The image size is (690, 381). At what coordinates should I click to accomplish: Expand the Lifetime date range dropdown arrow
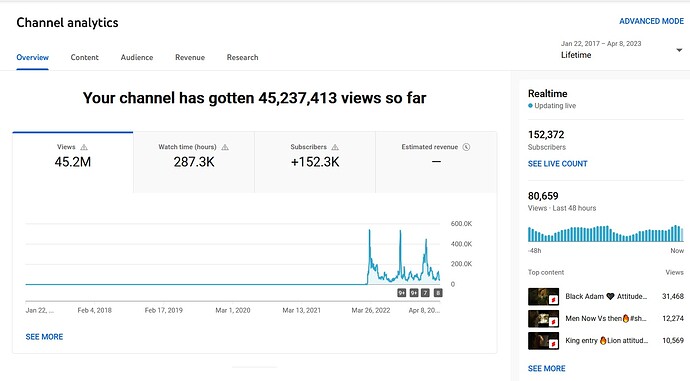click(x=679, y=50)
